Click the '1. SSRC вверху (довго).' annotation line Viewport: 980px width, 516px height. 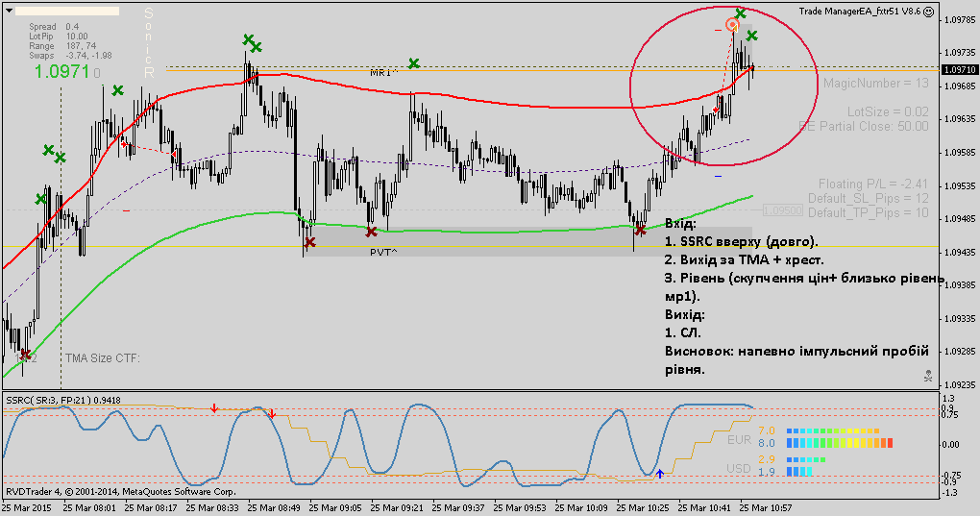click(x=742, y=242)
